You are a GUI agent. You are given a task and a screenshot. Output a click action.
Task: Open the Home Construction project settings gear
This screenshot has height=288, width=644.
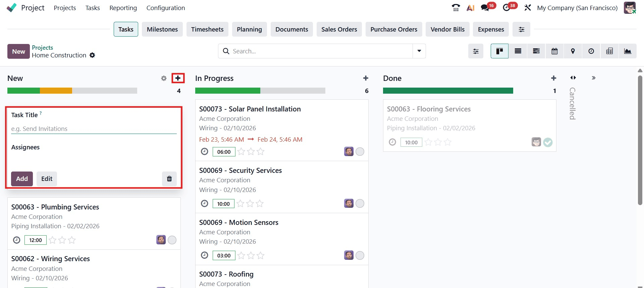[92, 55]
